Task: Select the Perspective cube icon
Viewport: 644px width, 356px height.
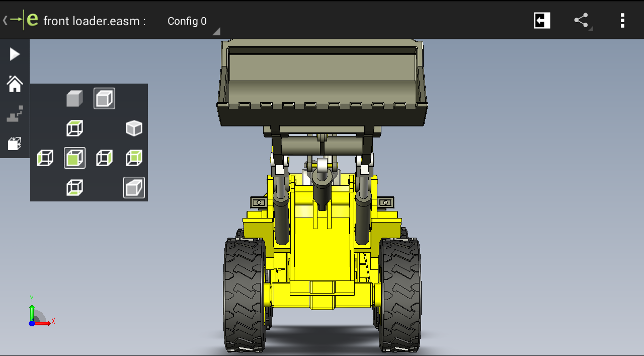Action: [x=134, y=187]
